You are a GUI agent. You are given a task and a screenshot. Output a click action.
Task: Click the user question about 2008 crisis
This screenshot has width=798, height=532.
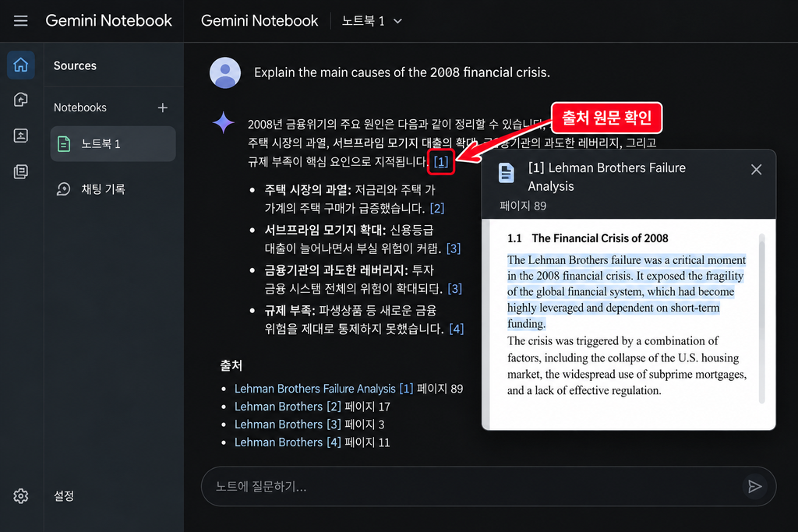point(402,72)
